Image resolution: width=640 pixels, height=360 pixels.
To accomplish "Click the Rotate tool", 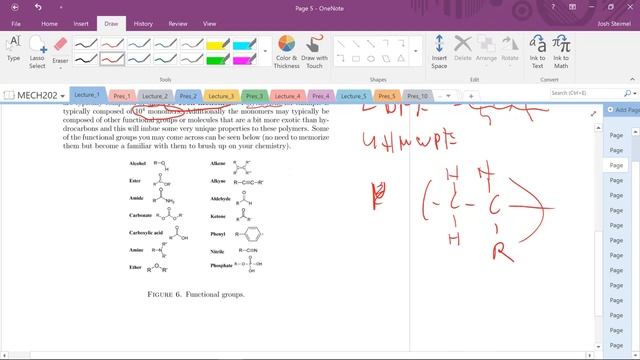I will tap(510, 49).
